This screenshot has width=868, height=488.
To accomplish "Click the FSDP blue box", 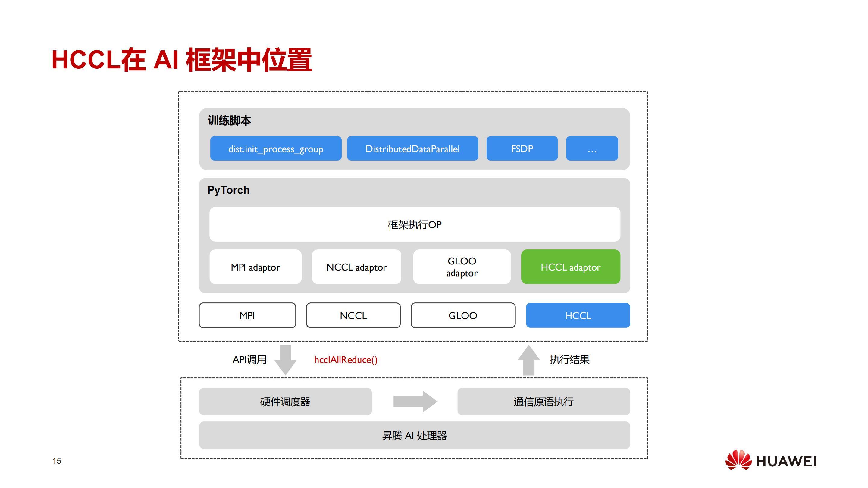I will 522,148.
